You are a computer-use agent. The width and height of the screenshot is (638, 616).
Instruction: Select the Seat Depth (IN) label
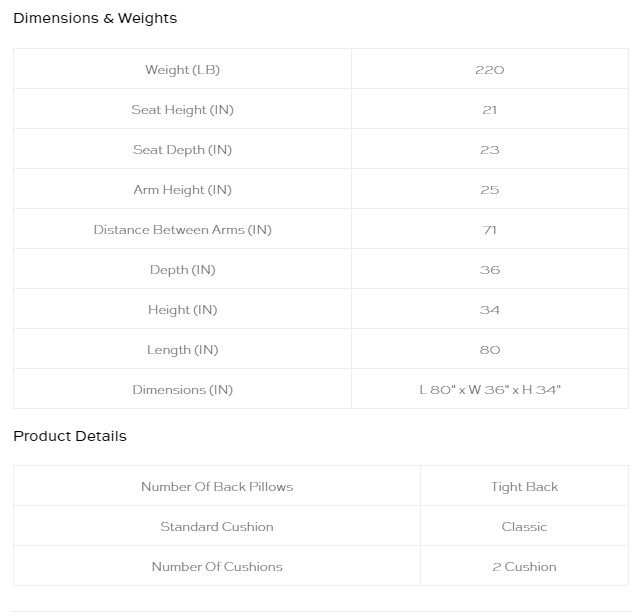tap(182, 150)
